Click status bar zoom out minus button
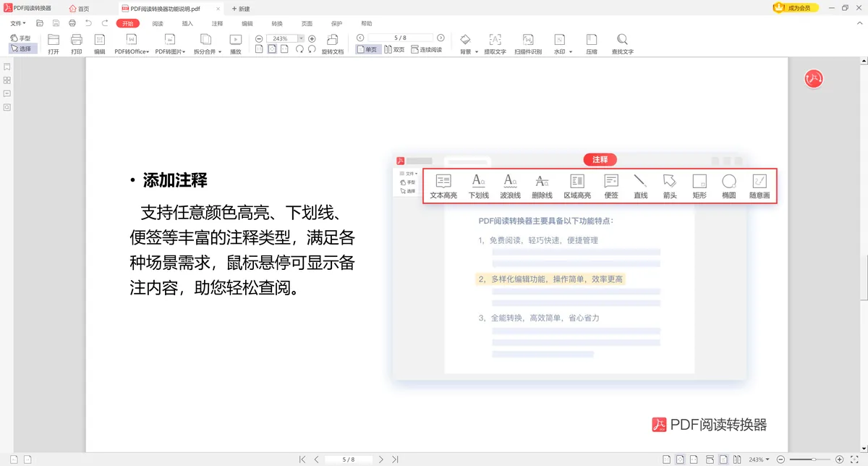Viewport: 868px width, 466px height. click(780, 459)
